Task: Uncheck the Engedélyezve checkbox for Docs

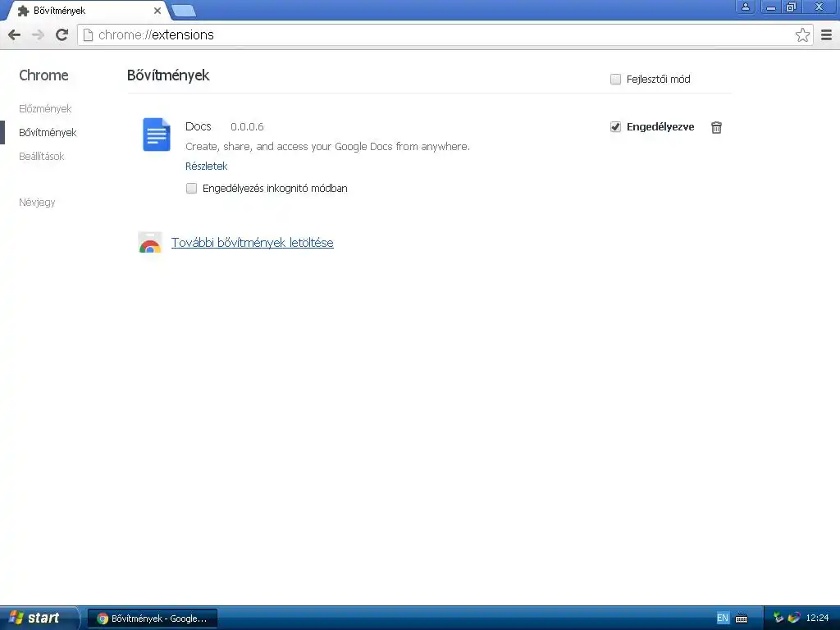Action: (615, 127)
